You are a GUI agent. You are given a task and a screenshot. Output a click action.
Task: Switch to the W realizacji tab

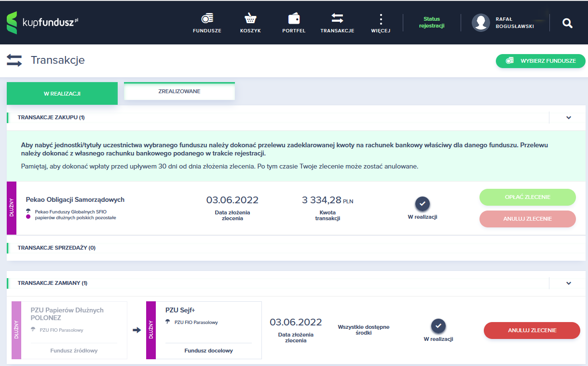pos(62,93)
